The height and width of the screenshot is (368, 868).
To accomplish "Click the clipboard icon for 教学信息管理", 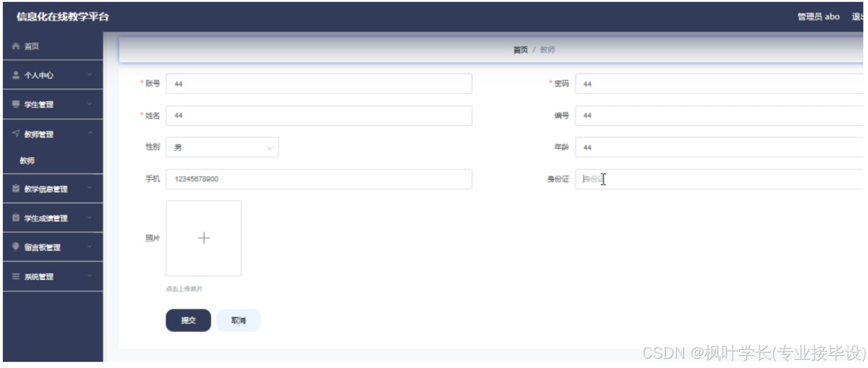I will point(16,188).
